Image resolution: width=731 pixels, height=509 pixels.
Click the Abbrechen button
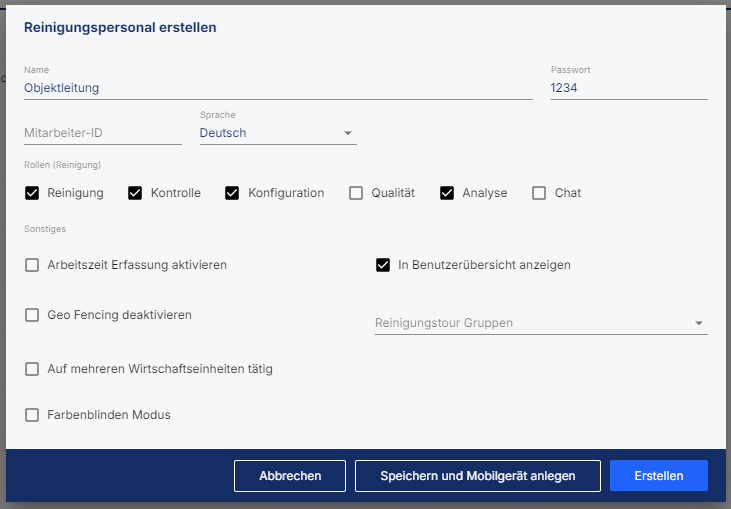290,476
